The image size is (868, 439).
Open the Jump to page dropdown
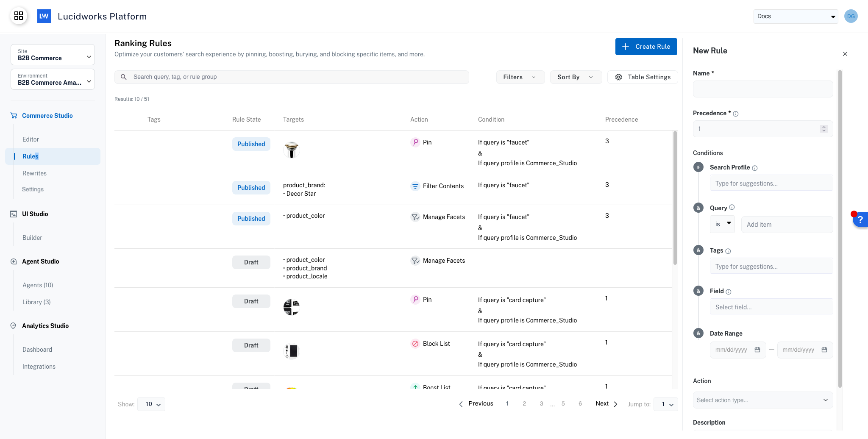click(x=666, y=404)
